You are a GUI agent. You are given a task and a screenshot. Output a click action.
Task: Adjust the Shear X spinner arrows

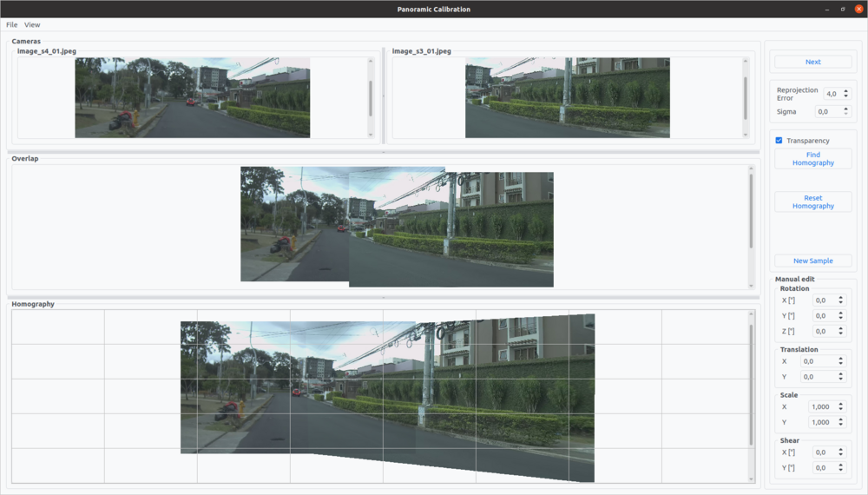[841, 452]
